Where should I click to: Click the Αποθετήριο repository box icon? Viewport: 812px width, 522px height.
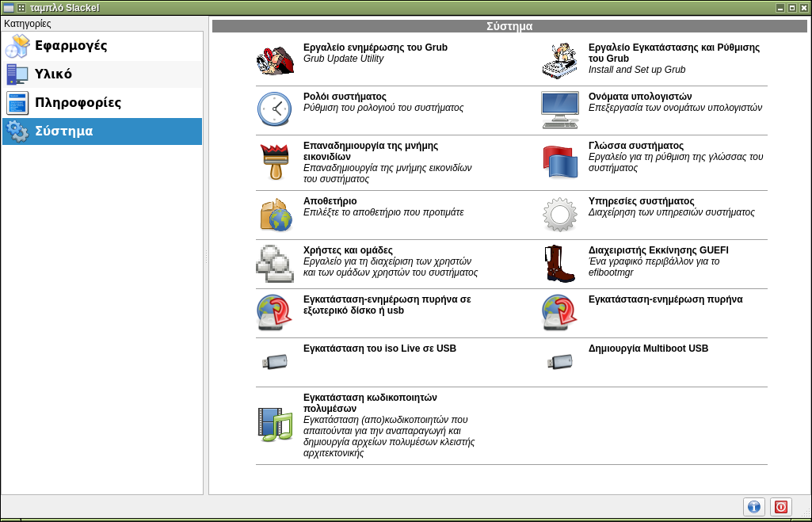point(275,215)
